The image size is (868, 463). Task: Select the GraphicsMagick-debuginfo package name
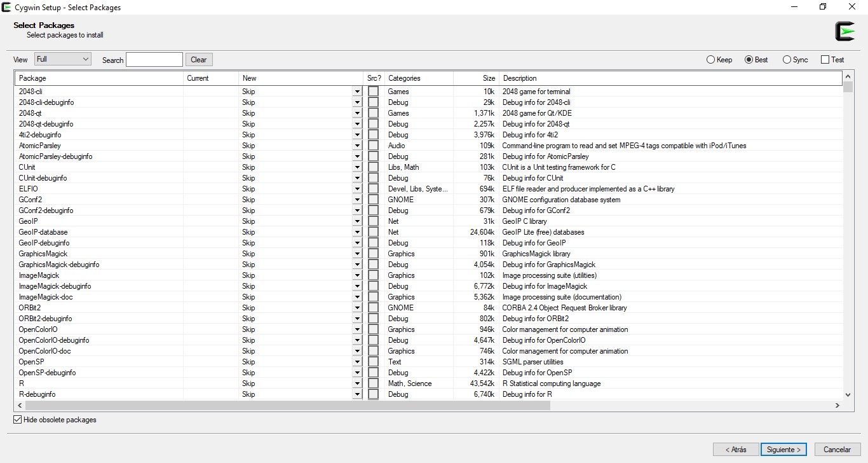coord(59,265)
